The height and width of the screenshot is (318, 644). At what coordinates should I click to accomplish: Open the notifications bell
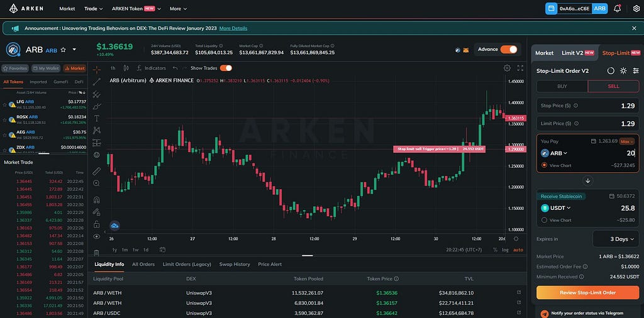pos(617,8)
